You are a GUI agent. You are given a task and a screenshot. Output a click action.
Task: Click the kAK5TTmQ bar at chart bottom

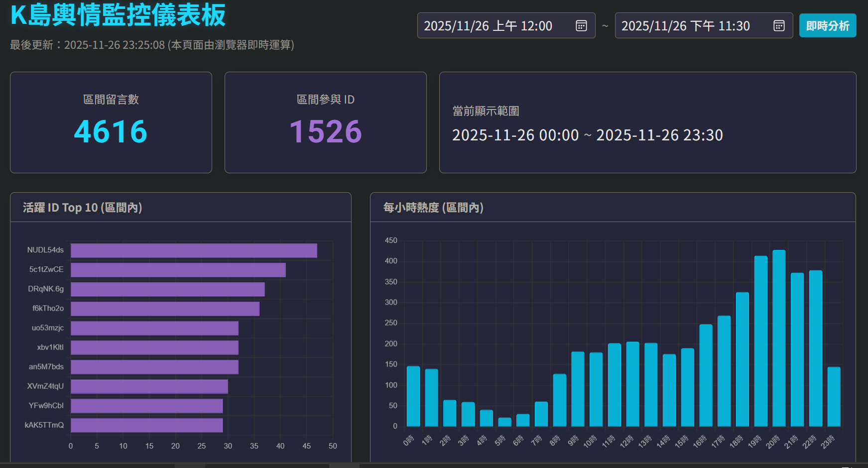coord(146,425)
